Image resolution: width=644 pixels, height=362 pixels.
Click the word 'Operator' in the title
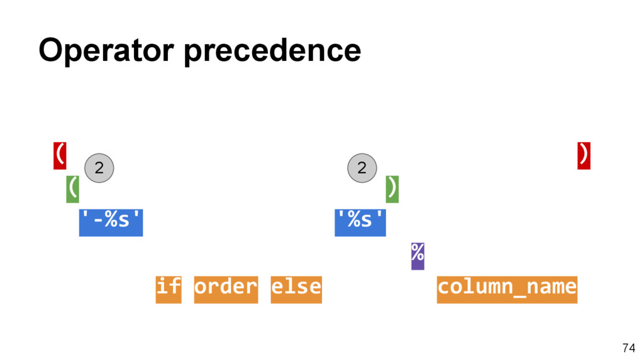106,50
